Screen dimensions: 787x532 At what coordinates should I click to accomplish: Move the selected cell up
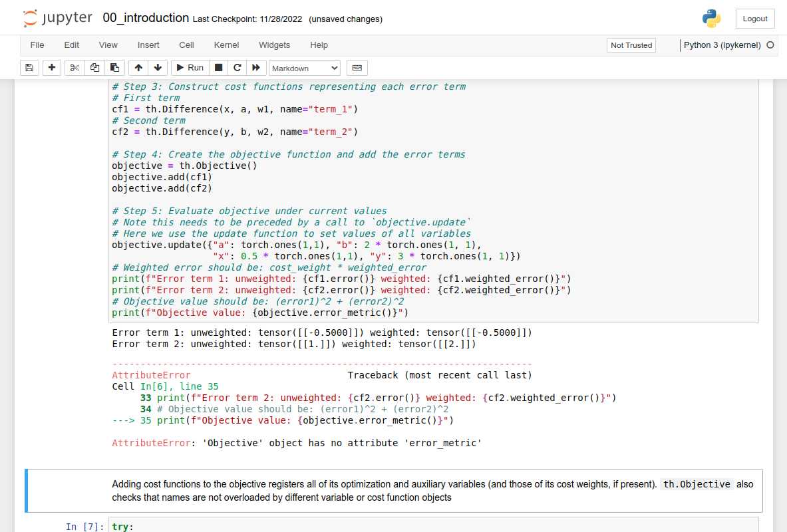click(138, 67)
